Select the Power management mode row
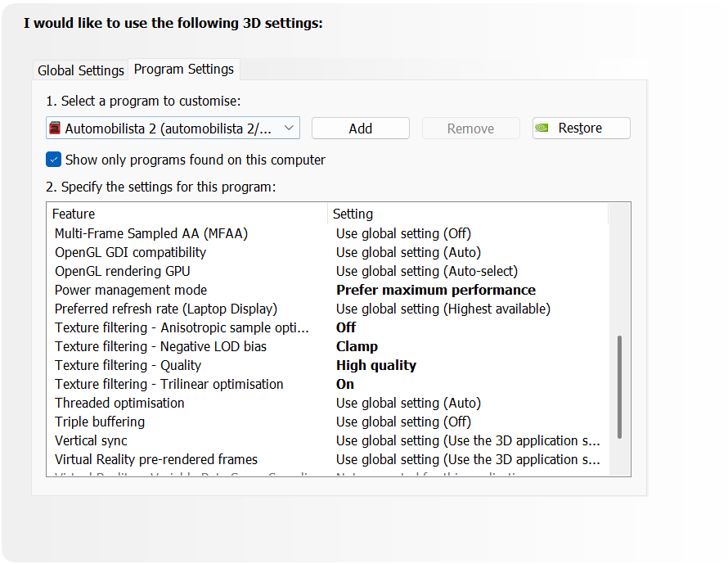The image size is (728, 564). pos(131,290)
